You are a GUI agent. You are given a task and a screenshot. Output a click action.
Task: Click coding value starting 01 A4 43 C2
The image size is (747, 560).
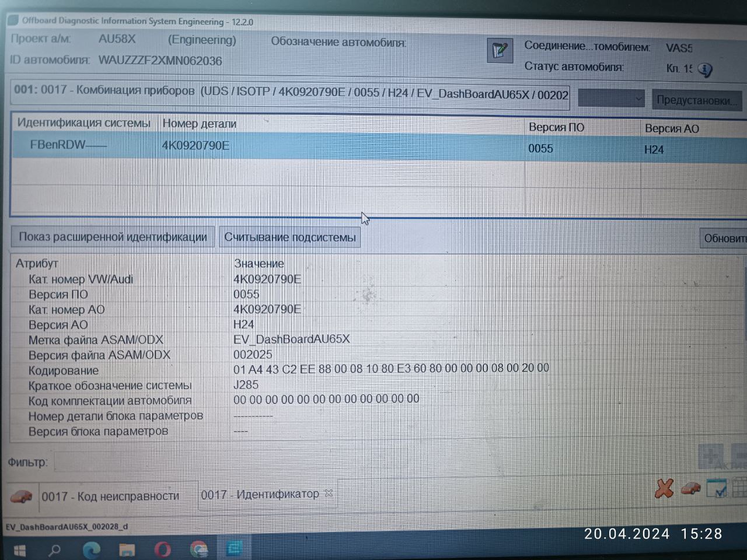pos(391,368)
